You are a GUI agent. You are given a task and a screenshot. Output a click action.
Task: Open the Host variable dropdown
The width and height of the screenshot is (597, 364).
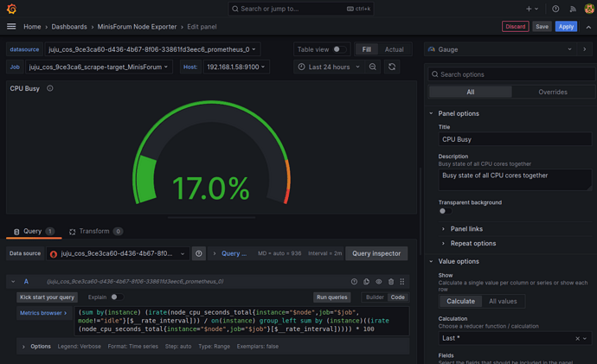(236, 67)
